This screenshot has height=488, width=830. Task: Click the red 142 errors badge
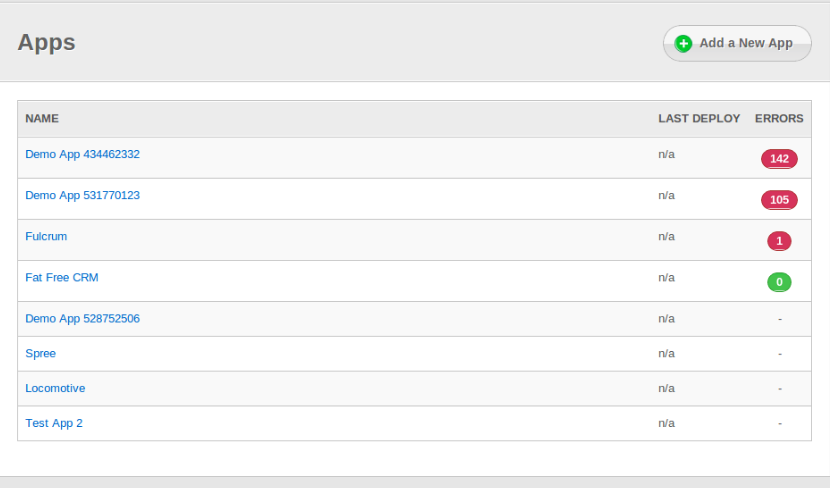pos(779,159)
